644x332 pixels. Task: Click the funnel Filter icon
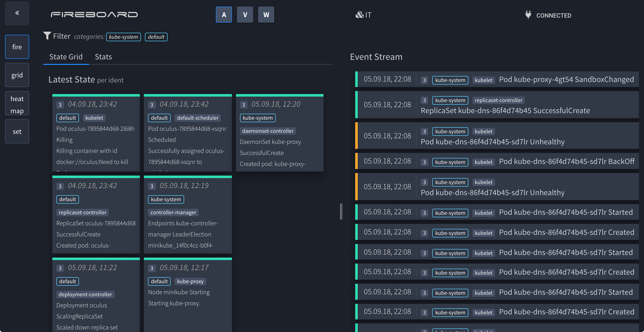click(47, 36)
